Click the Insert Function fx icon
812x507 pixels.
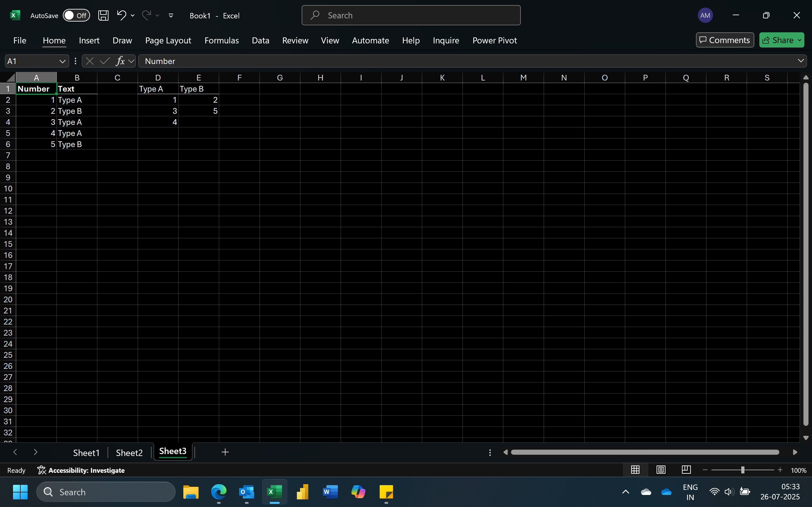click(120, 61)
